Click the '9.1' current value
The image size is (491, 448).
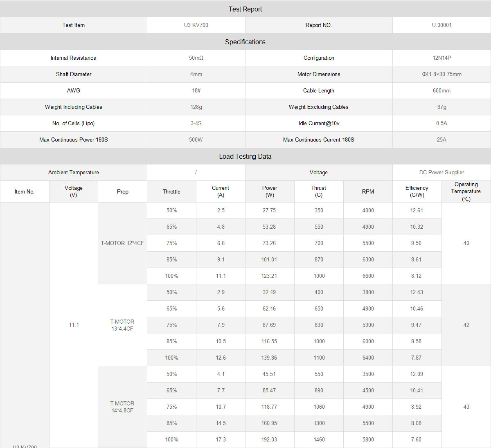(x=221, y=259)
